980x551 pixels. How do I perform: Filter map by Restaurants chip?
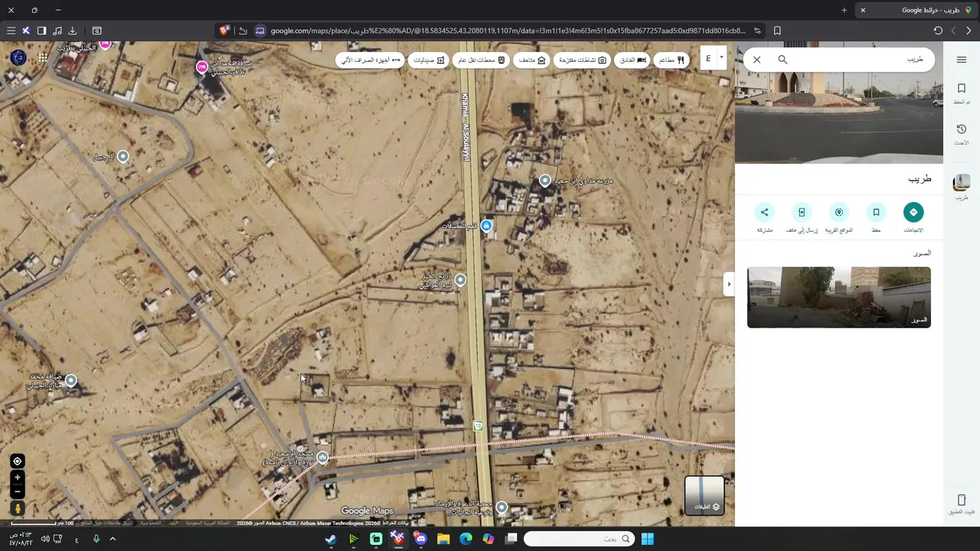(671, 60)
